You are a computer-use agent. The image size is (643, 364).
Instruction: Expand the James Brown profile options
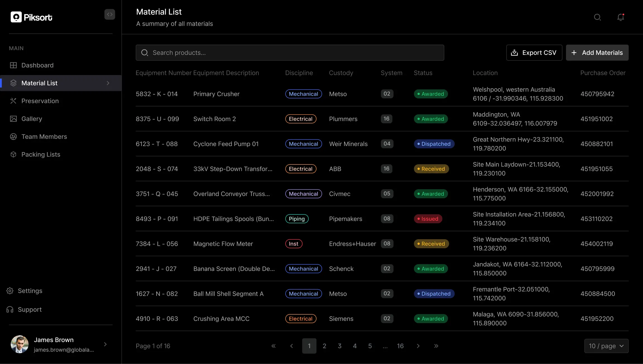[x=105, y=344]
